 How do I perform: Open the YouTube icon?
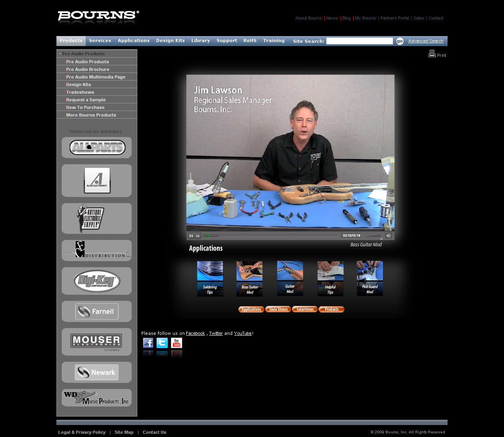click(x=177, y=343)
